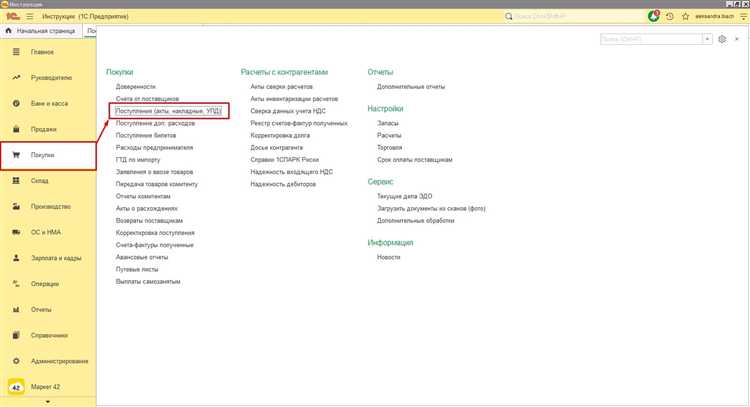The width and height of the screenshot is (750, 407).
Task: Click the Руководителю chart icon
Action: click(x=16, y=77)
